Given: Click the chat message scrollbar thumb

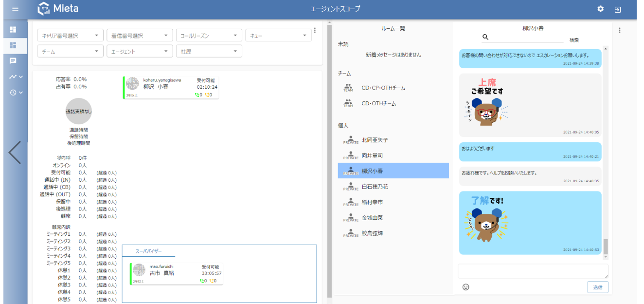Looking at the screenshot, I should click(x=606, y=247).
